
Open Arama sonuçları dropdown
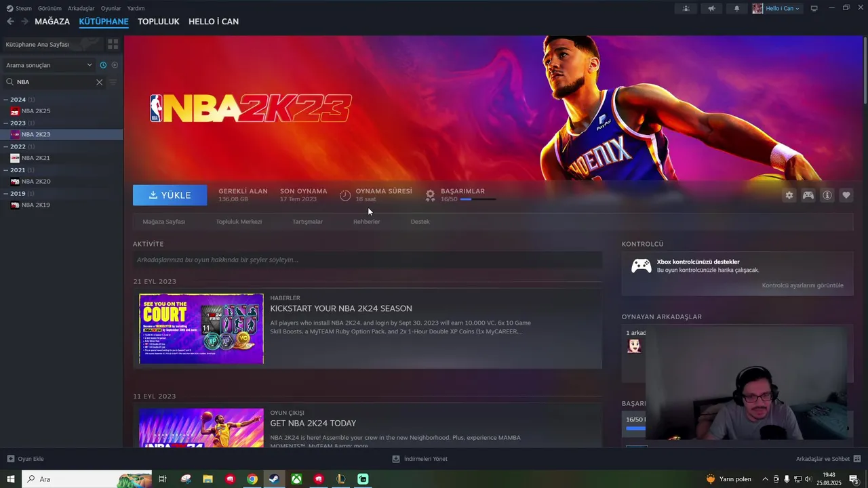pos(49,65)
